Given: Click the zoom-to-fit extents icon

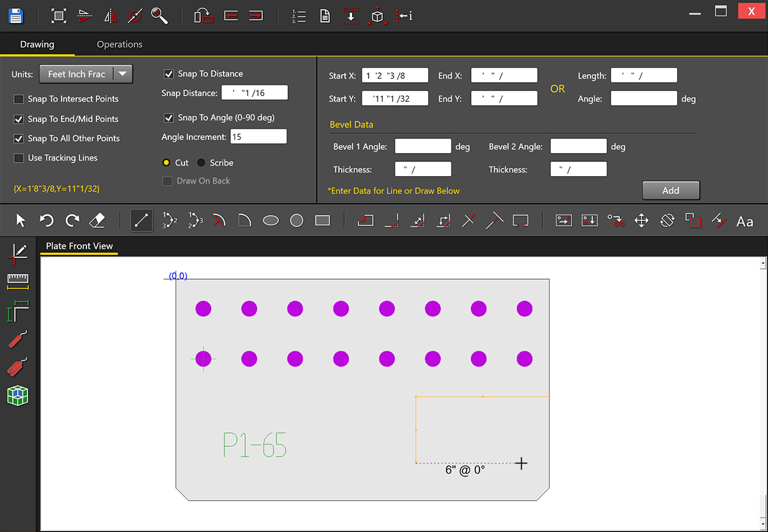Looking at the screenshot, I should pyautogui.click(x=59, y=16).
